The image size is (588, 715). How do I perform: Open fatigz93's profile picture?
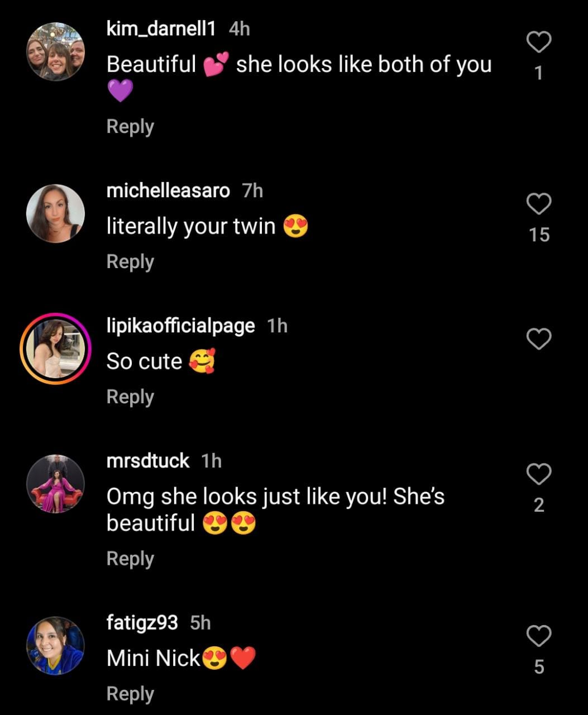pyautogui.click(x=56, y=646)
